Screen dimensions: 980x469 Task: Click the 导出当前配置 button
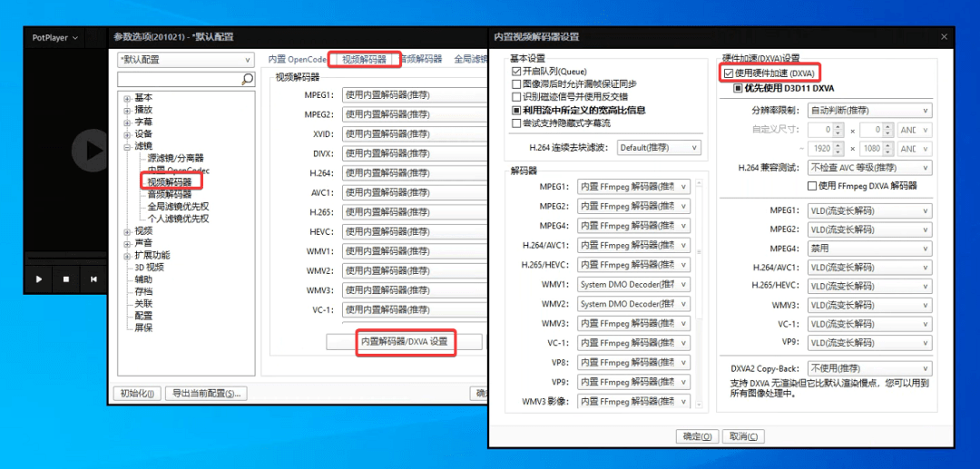[x=206, y=394]
